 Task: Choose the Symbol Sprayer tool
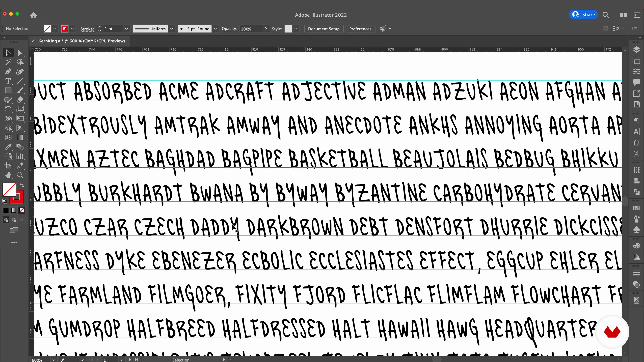8,156
